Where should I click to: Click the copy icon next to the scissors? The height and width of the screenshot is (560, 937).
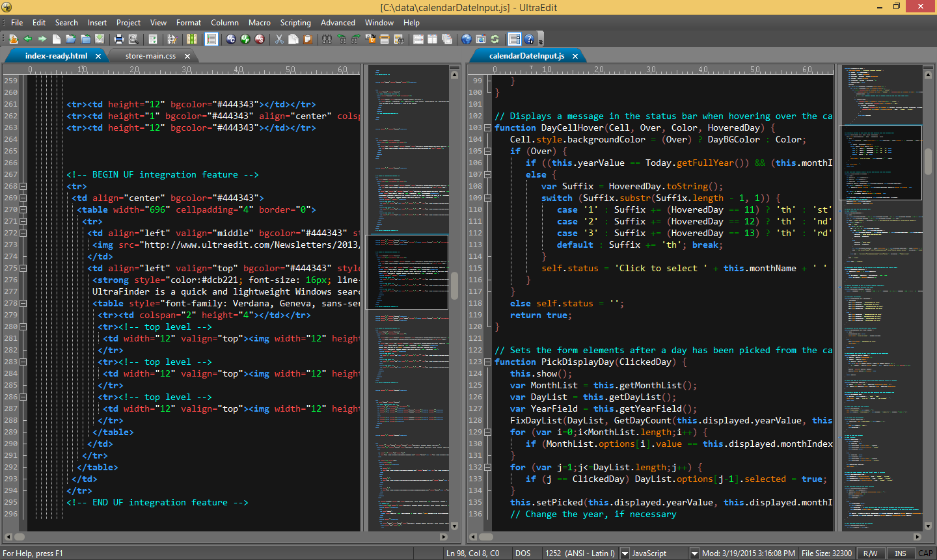coord(293,39)
